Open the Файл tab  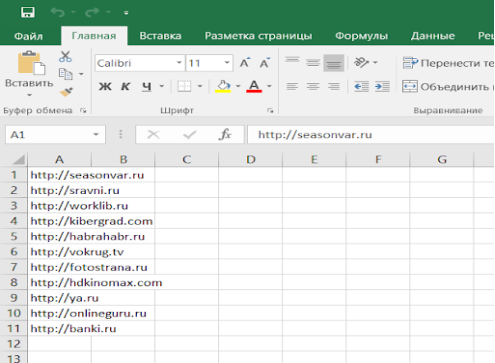pos(28,36)
